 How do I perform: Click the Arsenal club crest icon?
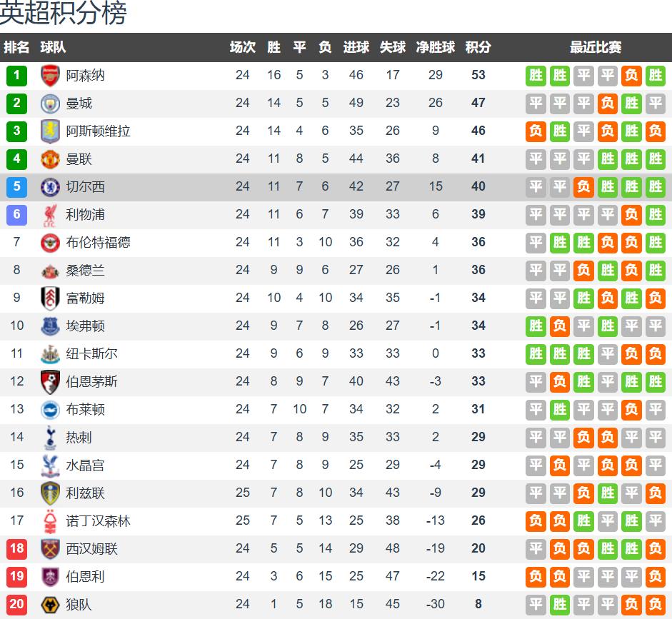click(50, 76)
